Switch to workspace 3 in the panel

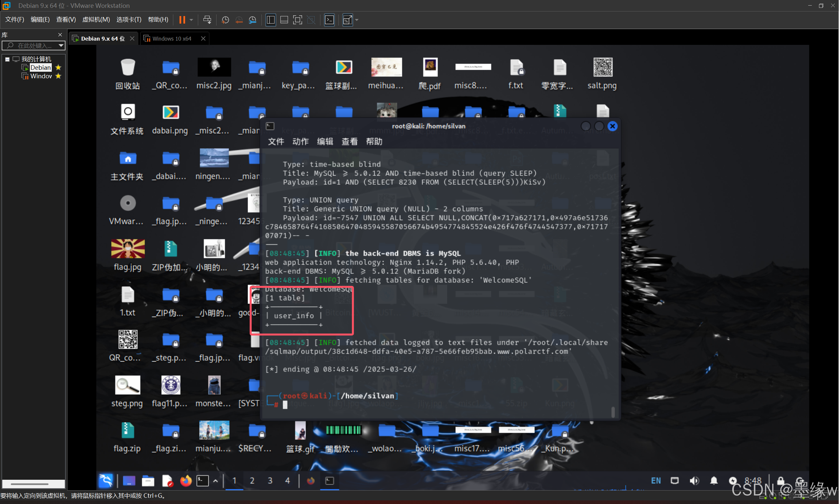point(270,480)
